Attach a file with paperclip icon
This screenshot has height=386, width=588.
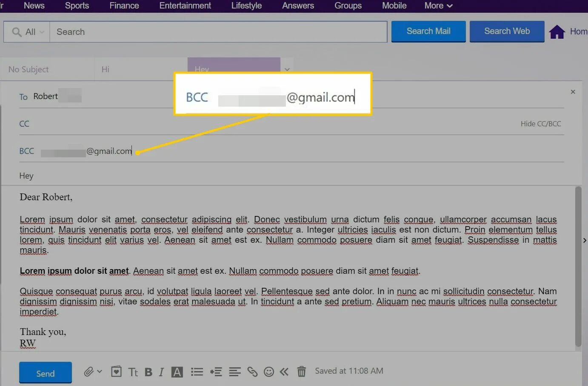(x=88, y=372)
